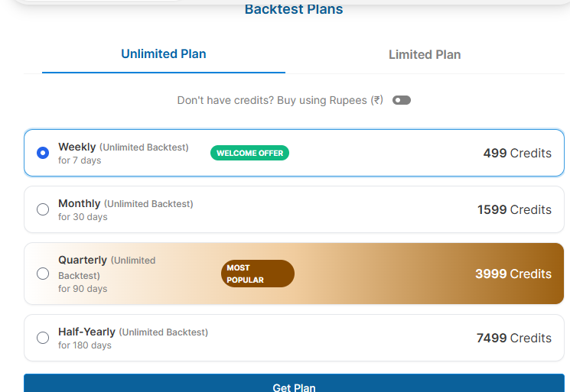Click the green WELCOME OFFER badge
570x392 pixels.
click(x=249, y=153)
